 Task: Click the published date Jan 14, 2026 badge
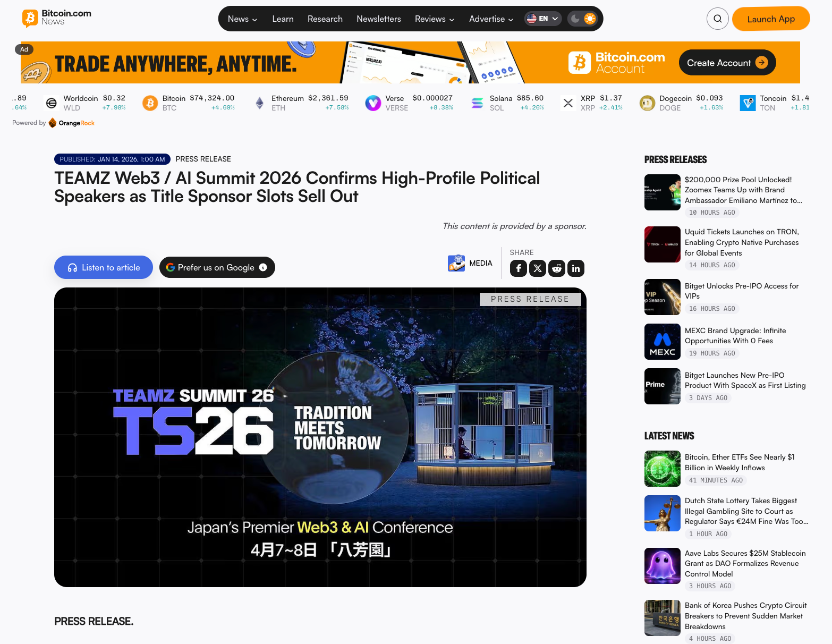[113, 159]
